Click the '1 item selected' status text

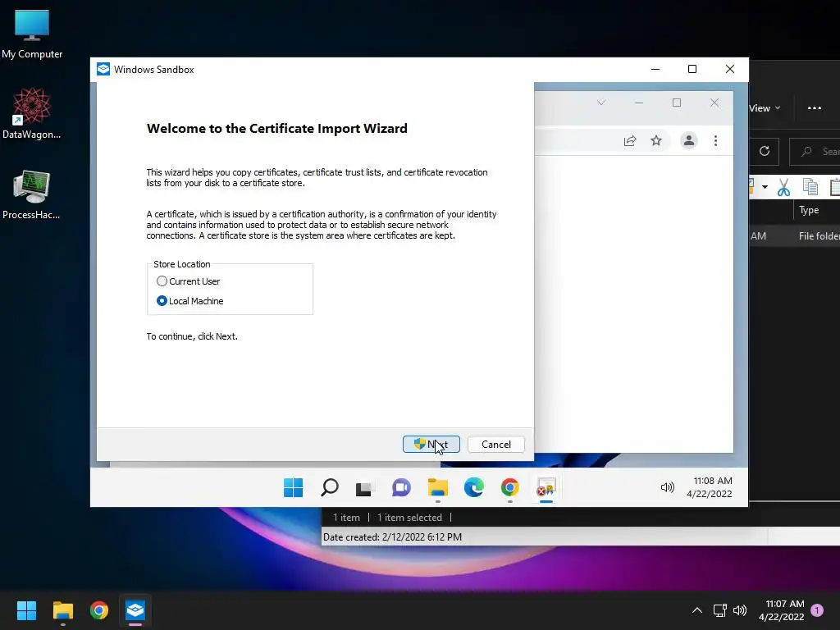tap(410, 518)
